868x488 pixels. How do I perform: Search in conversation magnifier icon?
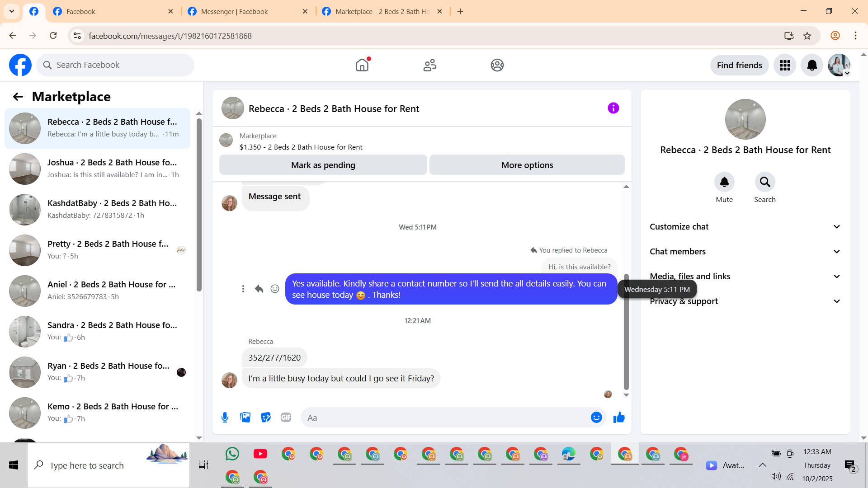[x=764, y=182]
